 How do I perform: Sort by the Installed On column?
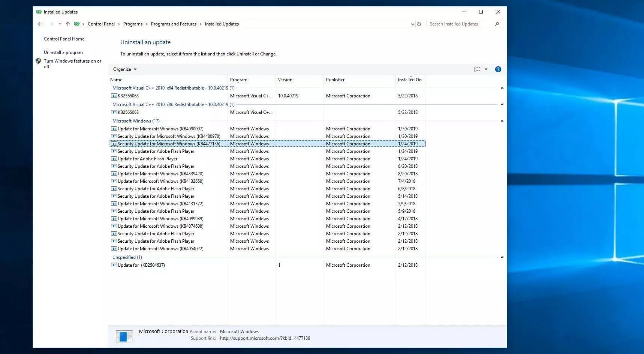[410, 80]
